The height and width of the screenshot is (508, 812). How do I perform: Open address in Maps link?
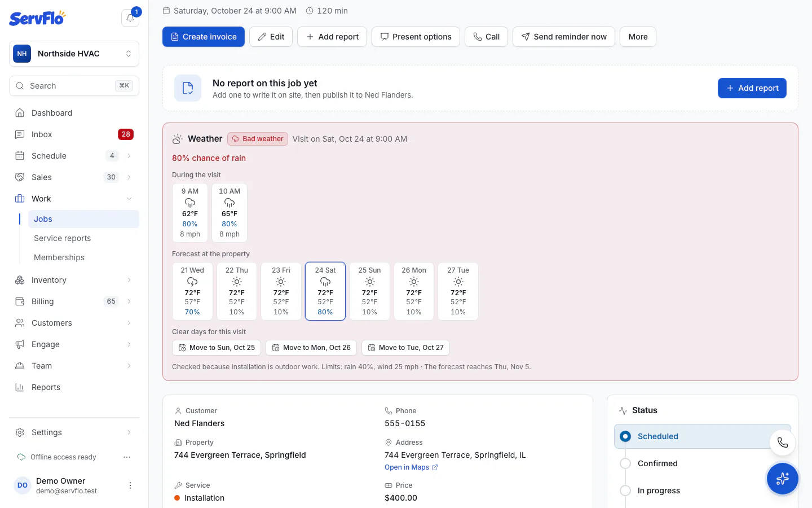click(x=411, y=467)
